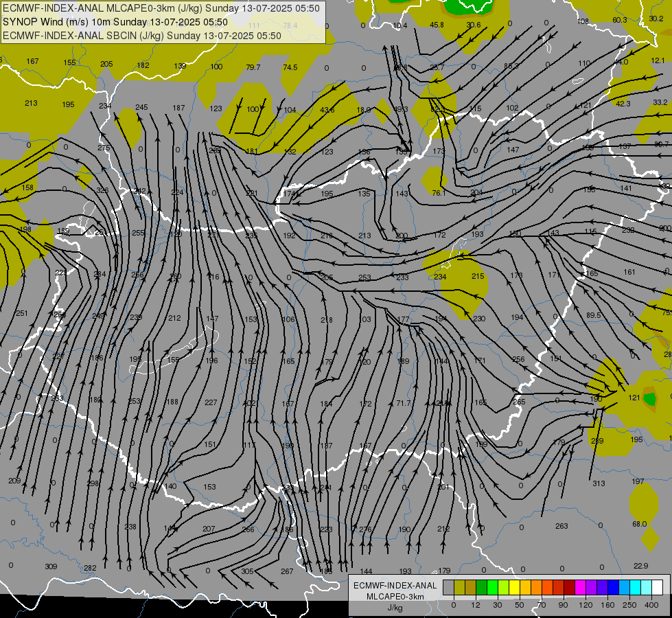The height and width of the screenshot is (618, 672).
Task: Click the dark green legend swatch
Action: coord(481,588)
